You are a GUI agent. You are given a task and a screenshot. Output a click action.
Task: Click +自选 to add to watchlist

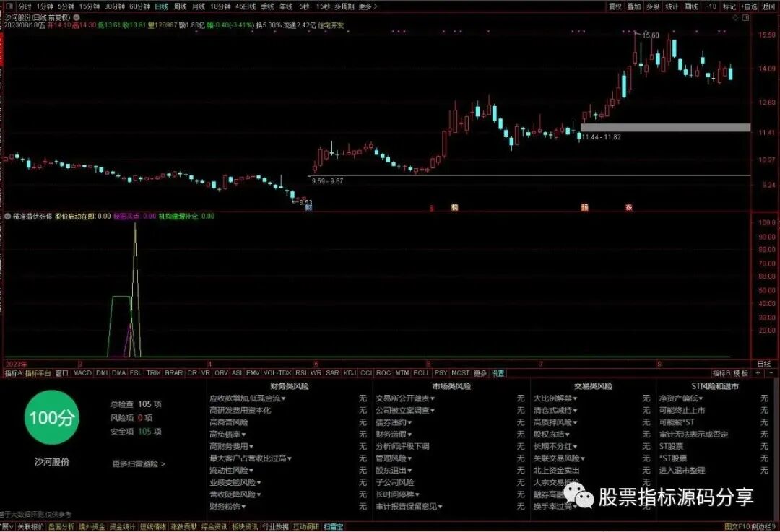(749, 7)
